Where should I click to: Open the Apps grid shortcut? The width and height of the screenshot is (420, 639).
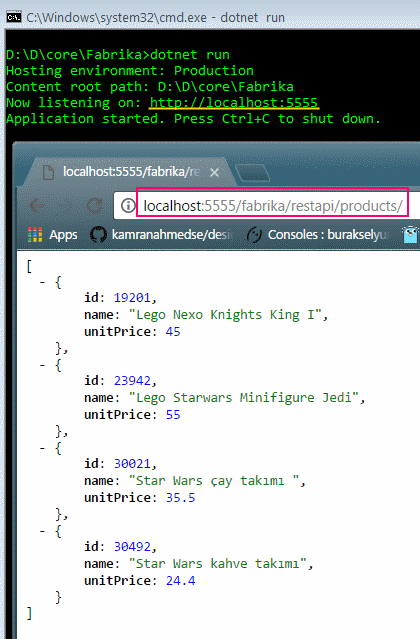pos(52,235)
